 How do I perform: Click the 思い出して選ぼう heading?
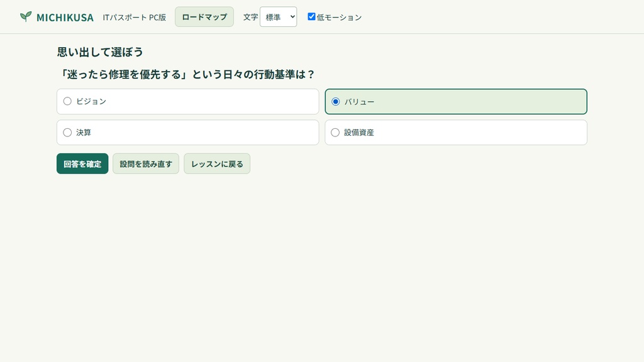tap(100, 52)
